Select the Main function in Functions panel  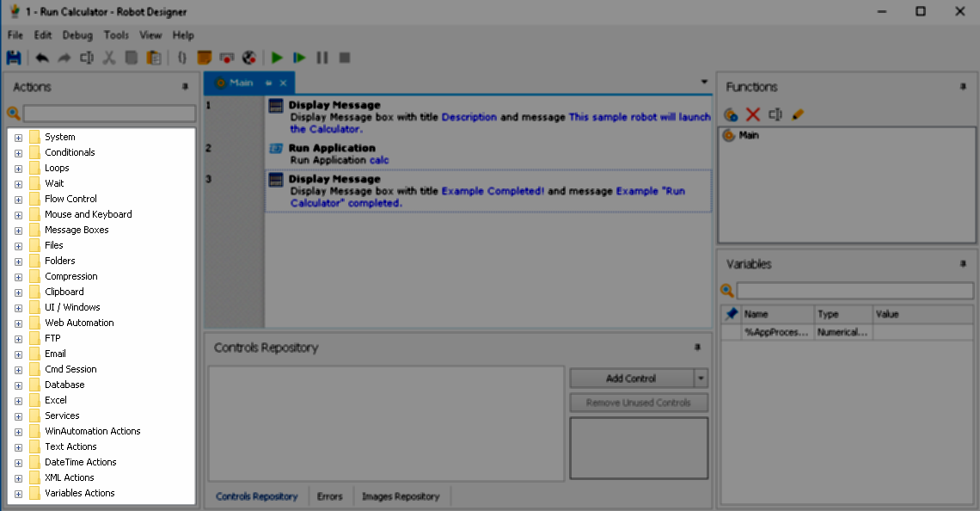point(748,135)
